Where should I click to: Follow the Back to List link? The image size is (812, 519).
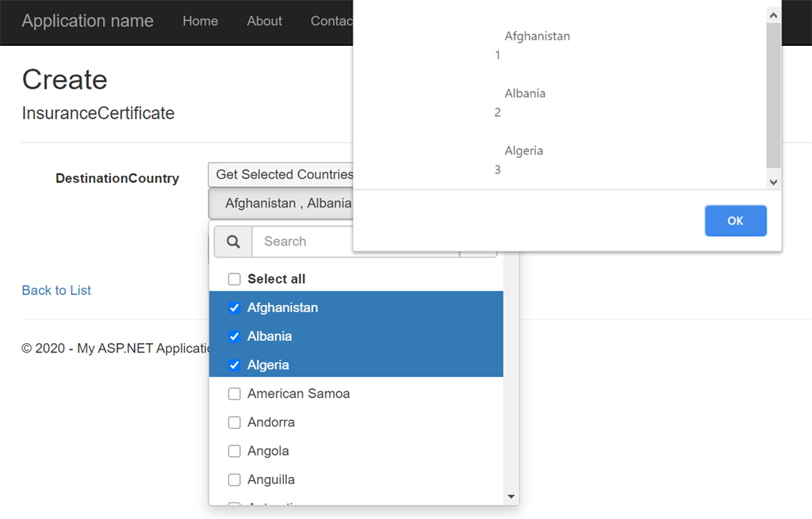[x=56, y=290]
